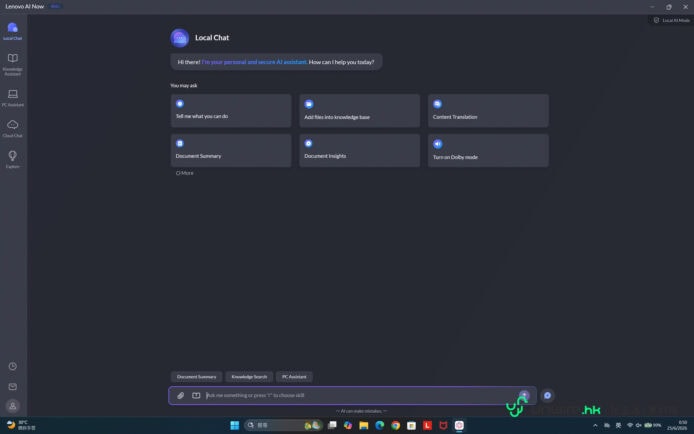The height and width of the screenshot is (434, 694).
Task: Open Local Chat in the sidebar
Action: [x=12, y=31]
